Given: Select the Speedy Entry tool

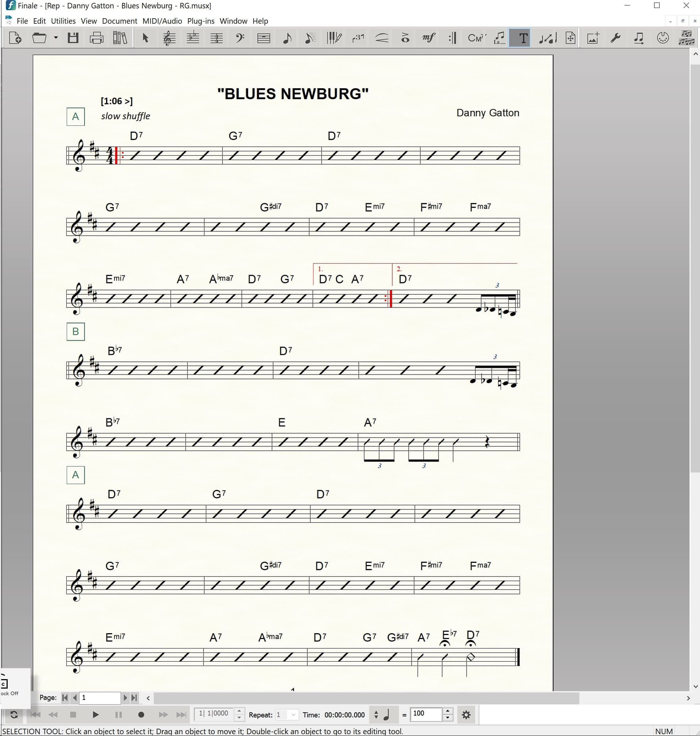Looking at the screenshot, I should tap(310, 38).
